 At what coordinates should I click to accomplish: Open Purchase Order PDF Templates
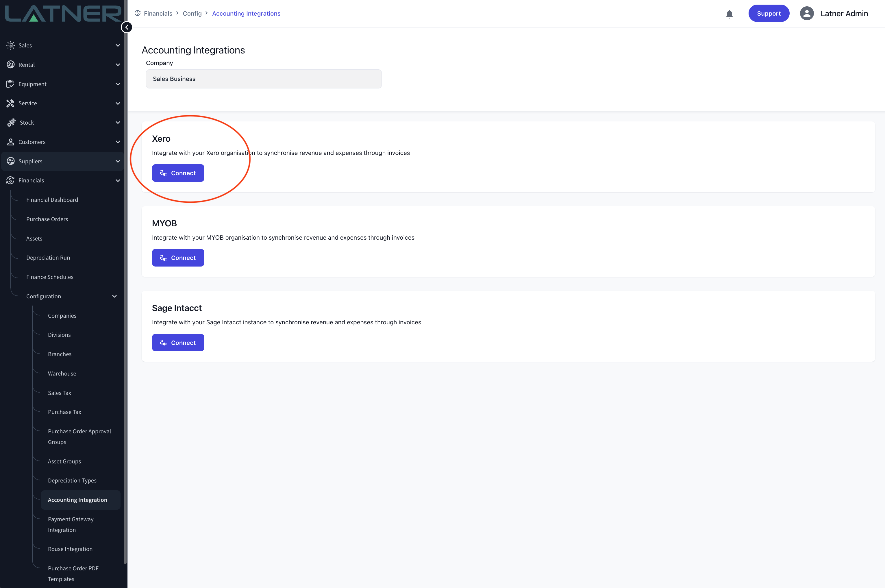73,573
